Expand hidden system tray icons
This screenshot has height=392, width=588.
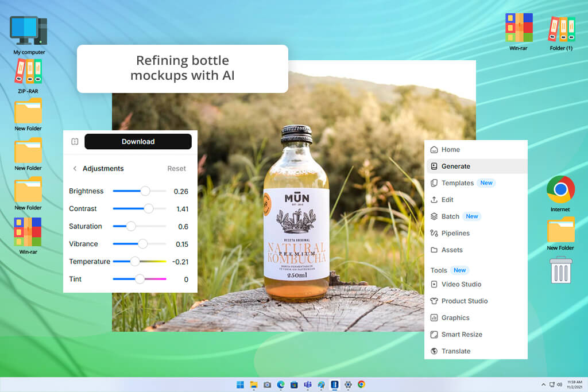tap(543, 385)
